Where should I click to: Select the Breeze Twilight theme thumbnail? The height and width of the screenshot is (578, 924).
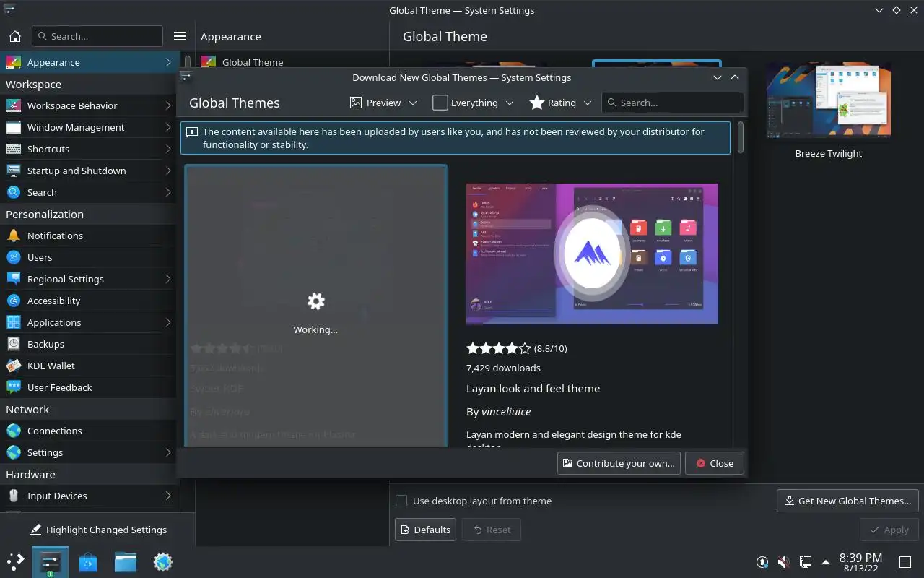(829, 99)
